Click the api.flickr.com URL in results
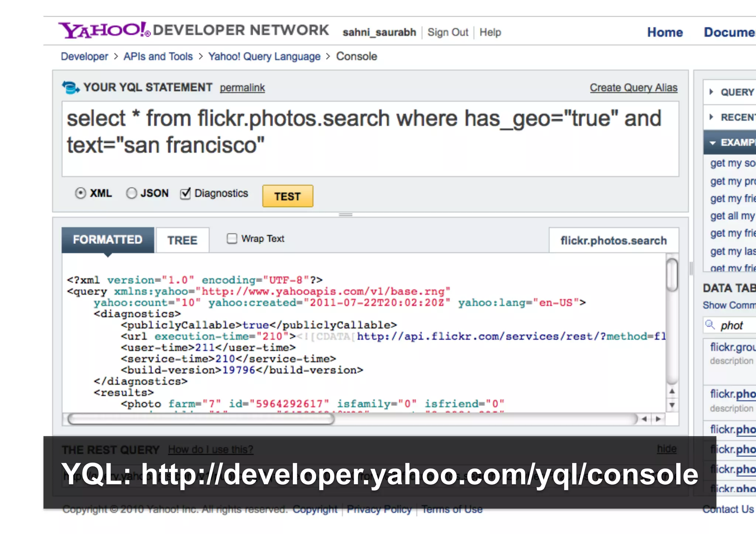The width and height of the screenshot is (756, 534). pos(511,336)
